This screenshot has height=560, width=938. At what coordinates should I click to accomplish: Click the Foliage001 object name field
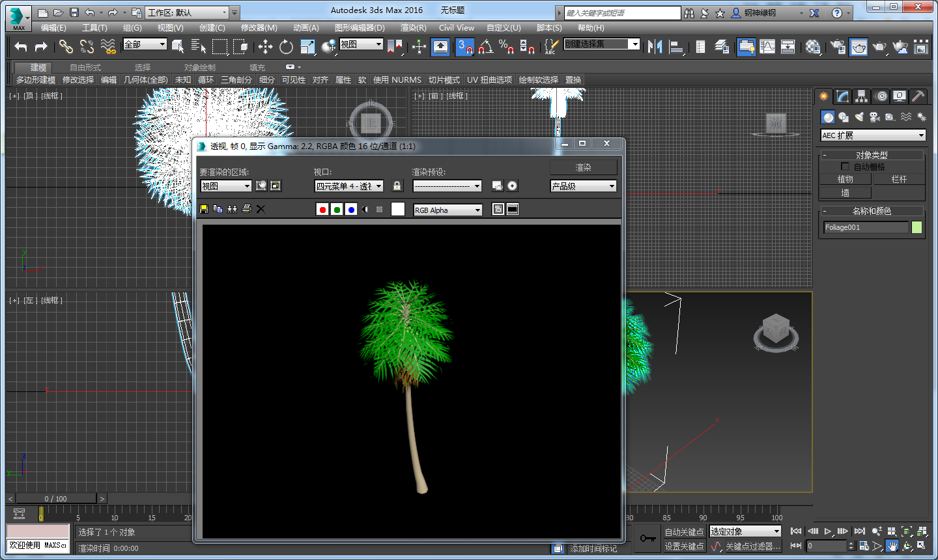866,227
